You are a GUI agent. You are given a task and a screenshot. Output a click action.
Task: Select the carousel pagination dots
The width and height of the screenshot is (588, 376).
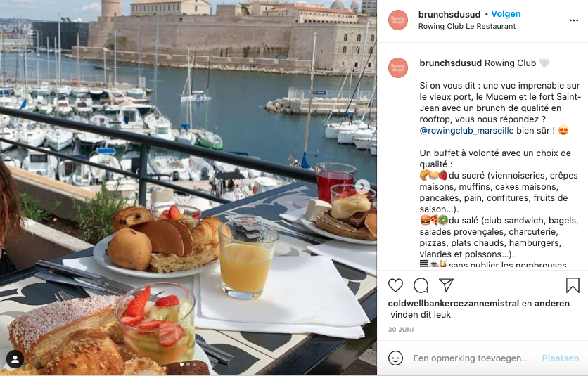[x=188, y=364]
